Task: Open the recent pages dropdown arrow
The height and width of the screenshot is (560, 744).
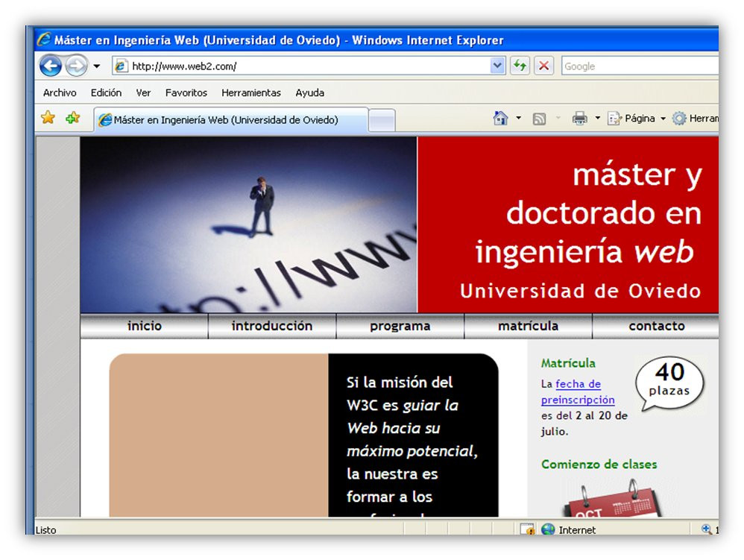Action: [x=97, y=66]
